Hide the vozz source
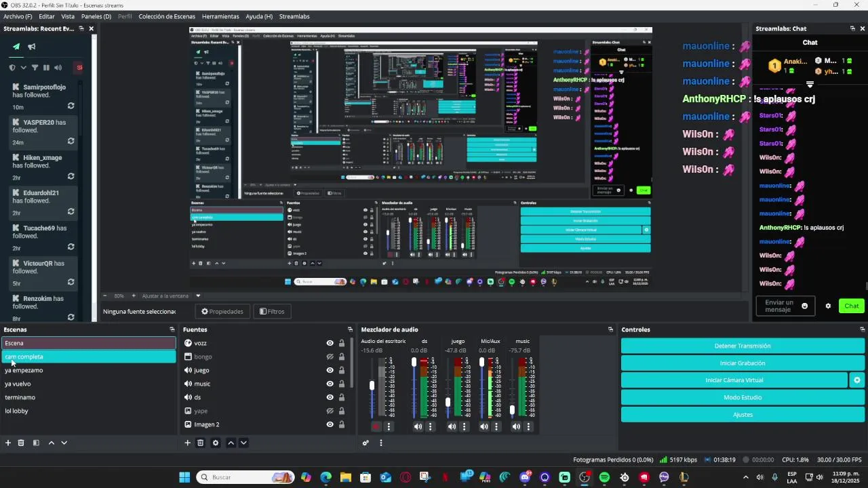The image size is (868, 488). coord(330,343)
